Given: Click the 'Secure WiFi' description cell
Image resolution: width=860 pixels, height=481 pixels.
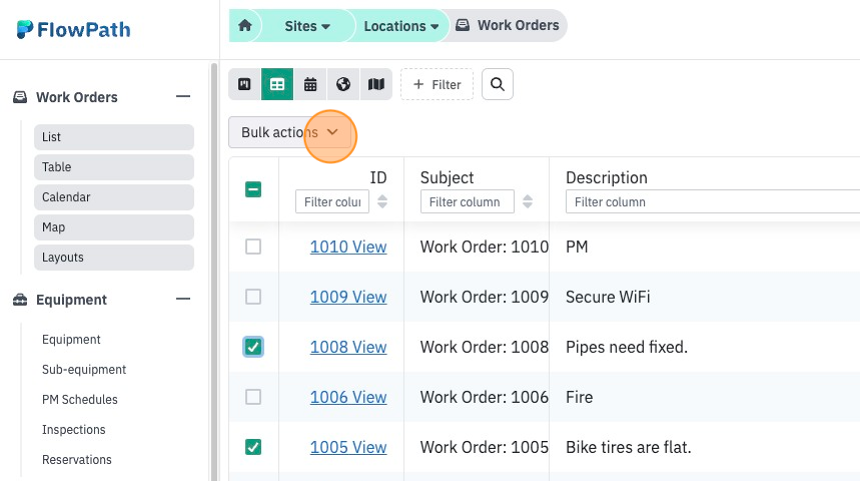Looking at the screenshot, I should click(x=608, y=297).
